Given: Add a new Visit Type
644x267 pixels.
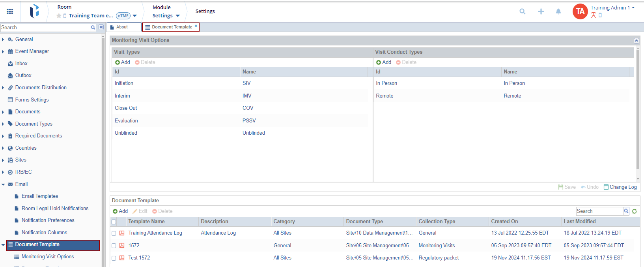Looking at the screenshot, I should coord(123,62).
